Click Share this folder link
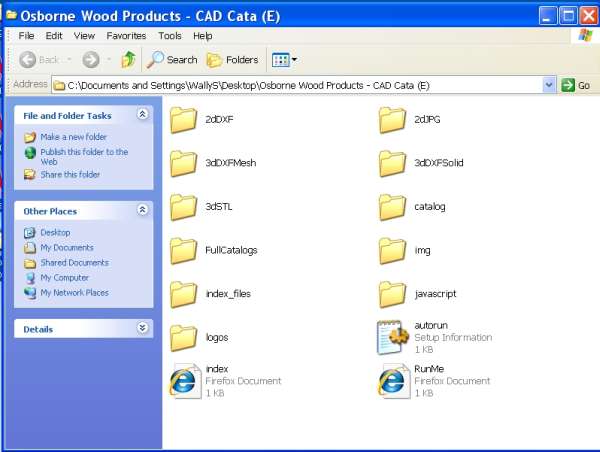Screen dimensions: 600x452 click(x=70, y=175)
